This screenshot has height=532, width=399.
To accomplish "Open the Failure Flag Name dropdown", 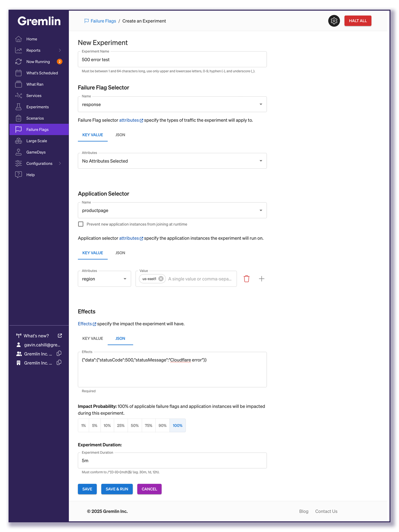I will (x=172, y=104).
